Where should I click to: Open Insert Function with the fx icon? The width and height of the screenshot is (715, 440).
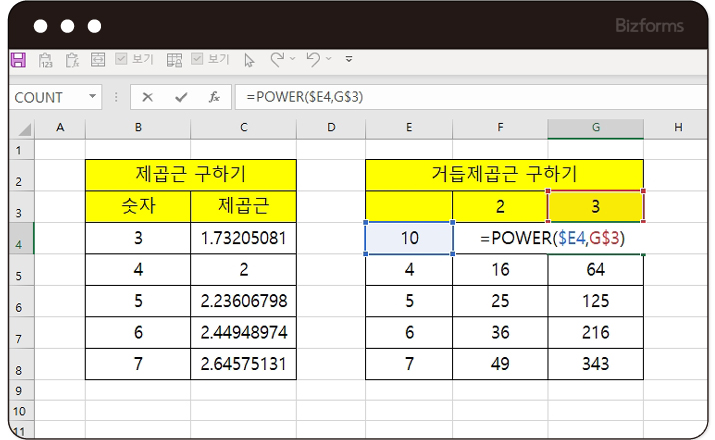click(214, 97)
